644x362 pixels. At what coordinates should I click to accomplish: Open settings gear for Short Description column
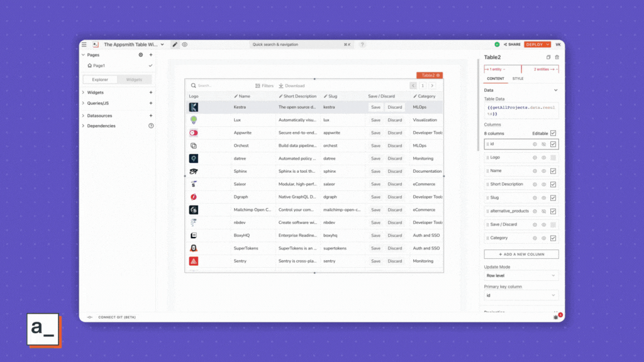(535, 184)
